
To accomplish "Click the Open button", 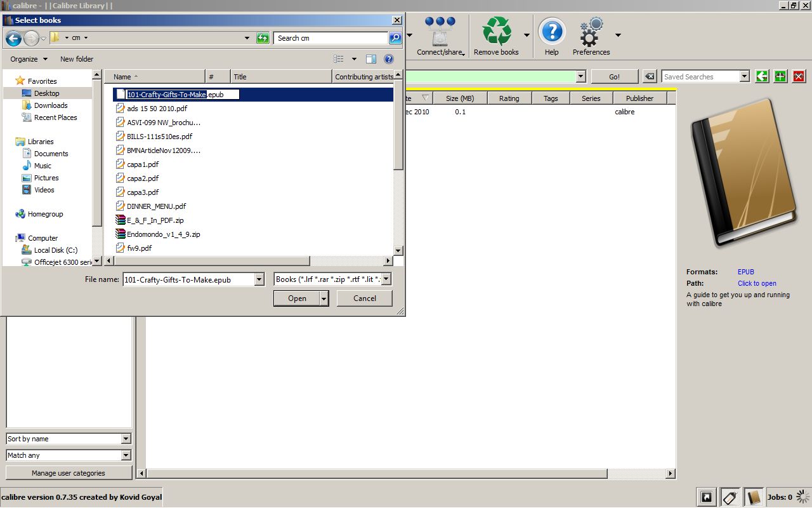I will click(297, 298).
